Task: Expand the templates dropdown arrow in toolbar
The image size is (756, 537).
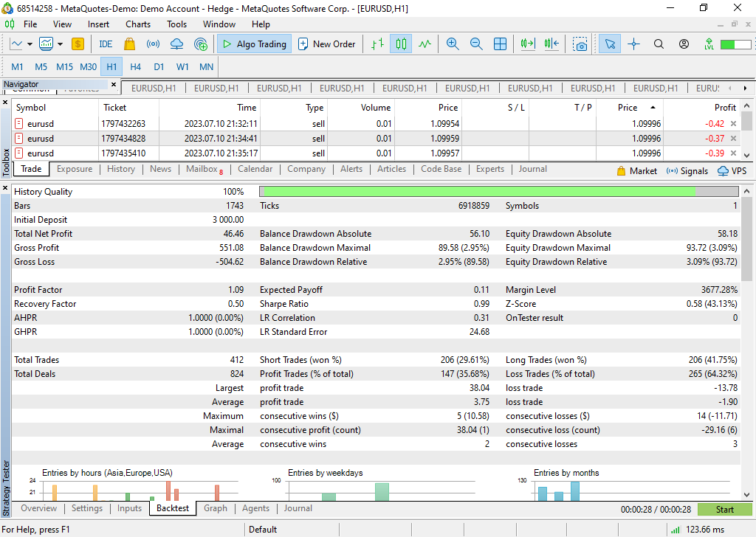Action: (60, 44)
